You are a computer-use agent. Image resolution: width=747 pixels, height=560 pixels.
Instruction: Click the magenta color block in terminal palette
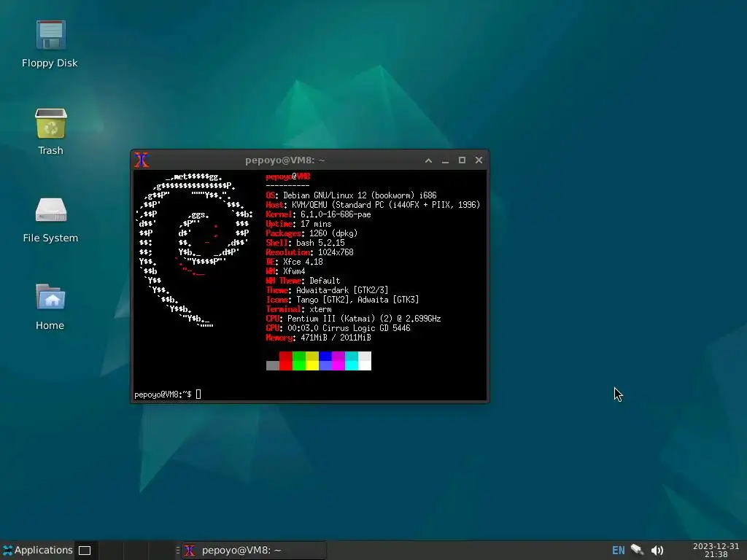point(338,361)
